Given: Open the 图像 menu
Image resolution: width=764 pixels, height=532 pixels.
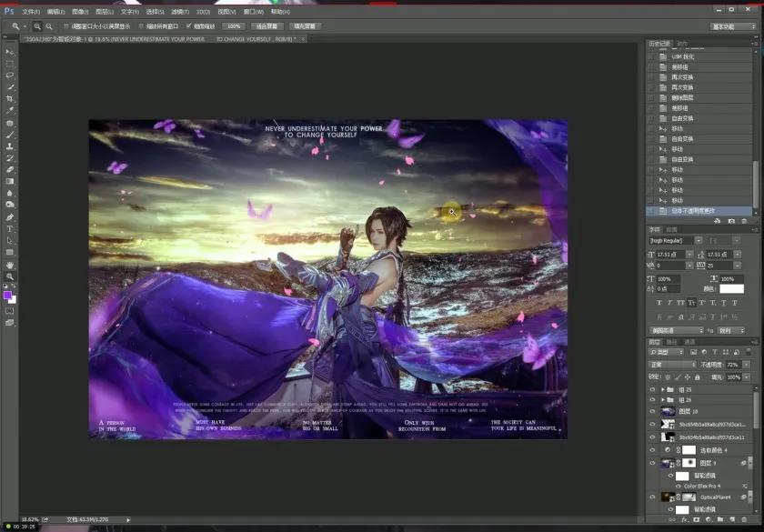Looking at the screenshot, I should 79,12.
